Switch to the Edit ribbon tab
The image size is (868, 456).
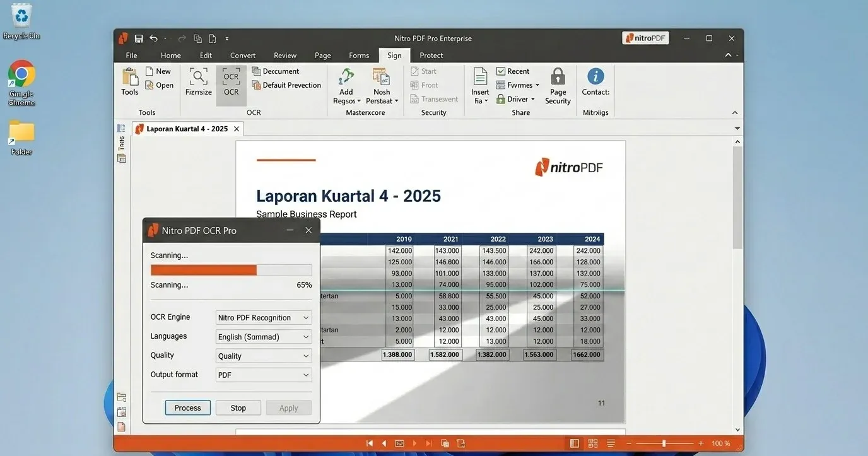pyautogui.click(x=206, y=56)
